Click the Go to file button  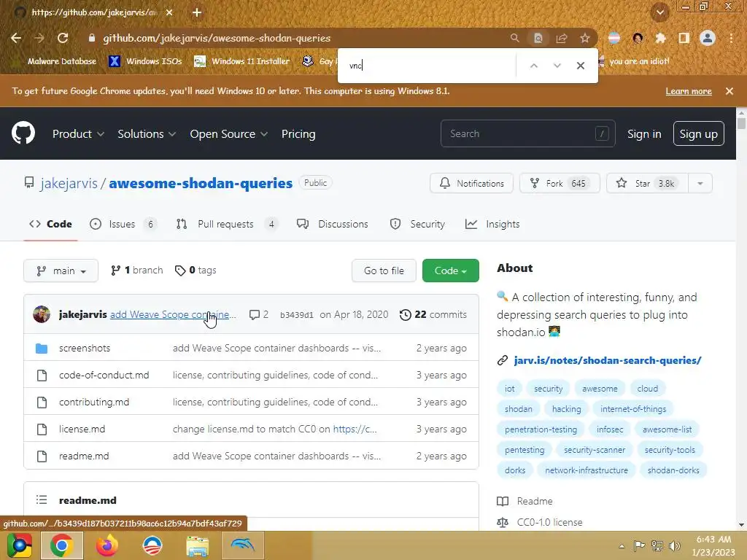[x=384, y=271]
